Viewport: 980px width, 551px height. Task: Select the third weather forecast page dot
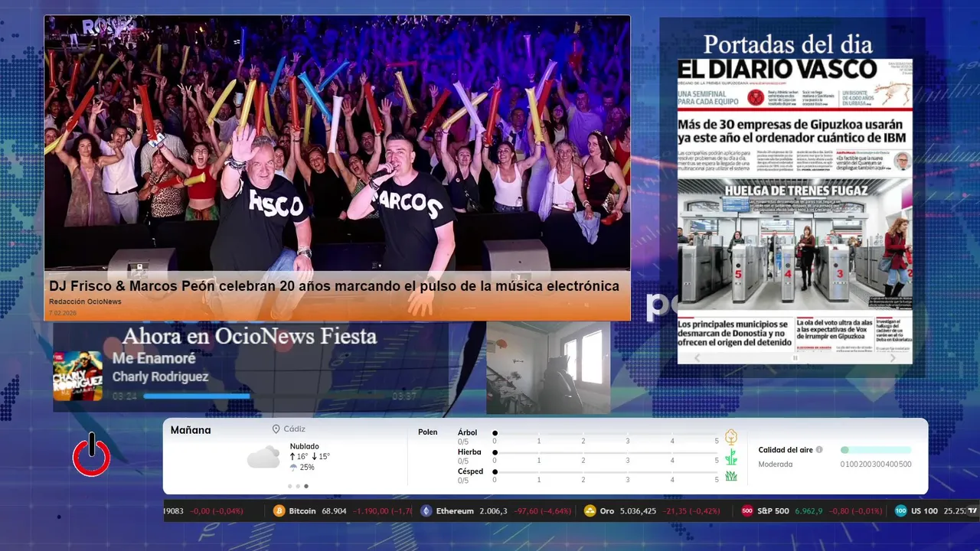click(306, 486)
